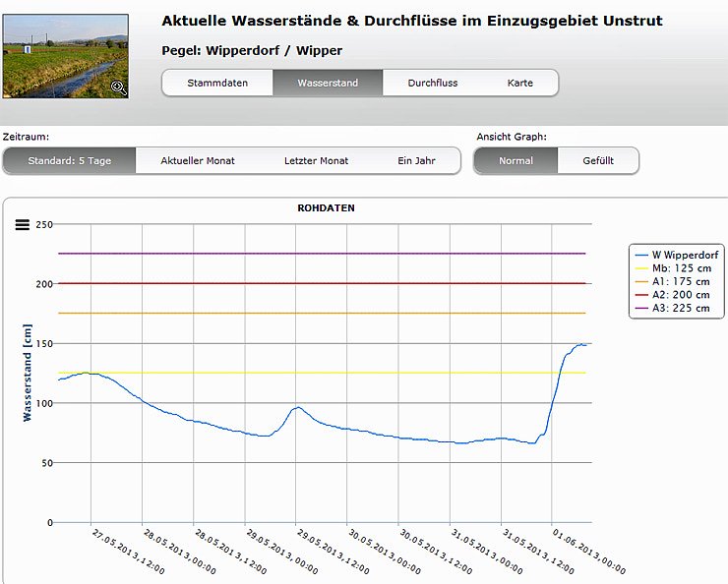Toggle A2: 200 cm legend entry

click(x=680, y=295)
